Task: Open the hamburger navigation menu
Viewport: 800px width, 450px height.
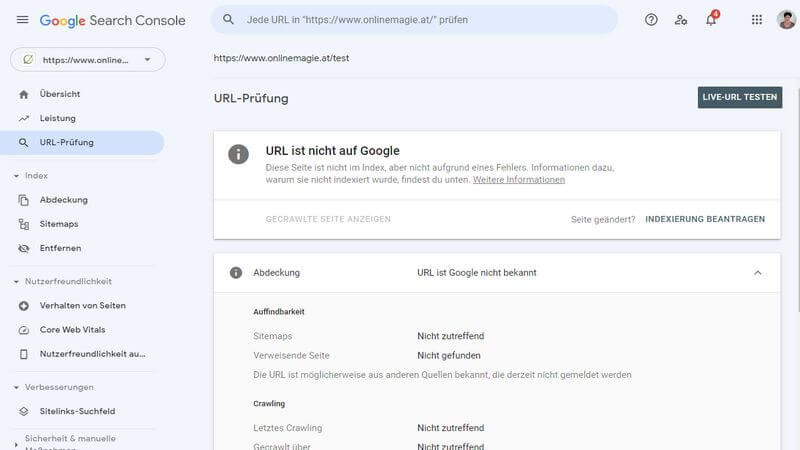Action: coord(22,20)
